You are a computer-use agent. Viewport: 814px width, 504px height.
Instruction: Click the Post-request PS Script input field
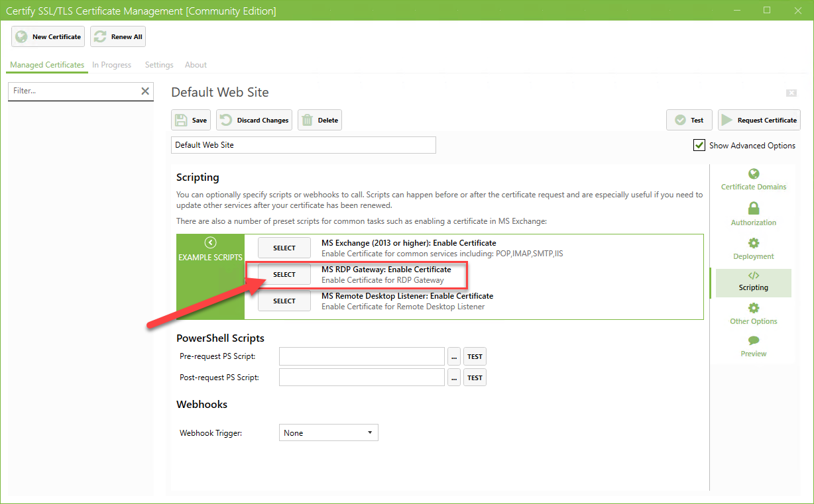(362, 378)
